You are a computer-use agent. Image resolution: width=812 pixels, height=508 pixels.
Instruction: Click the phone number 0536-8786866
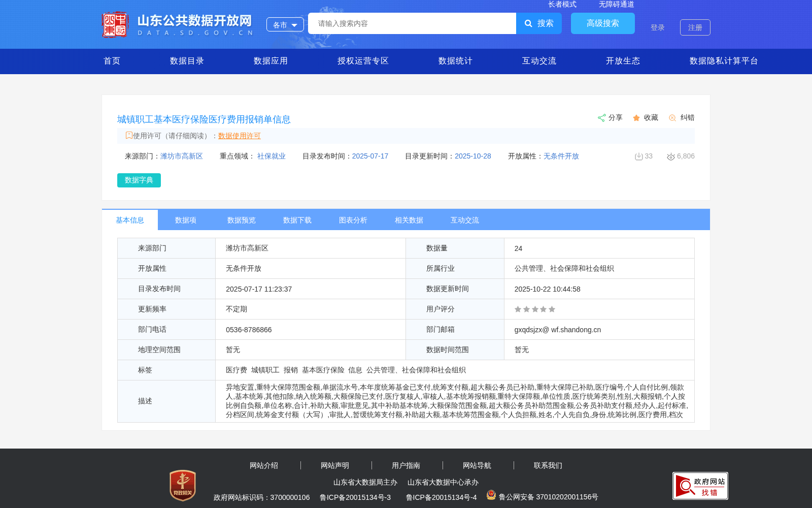[x=249, y=330]
